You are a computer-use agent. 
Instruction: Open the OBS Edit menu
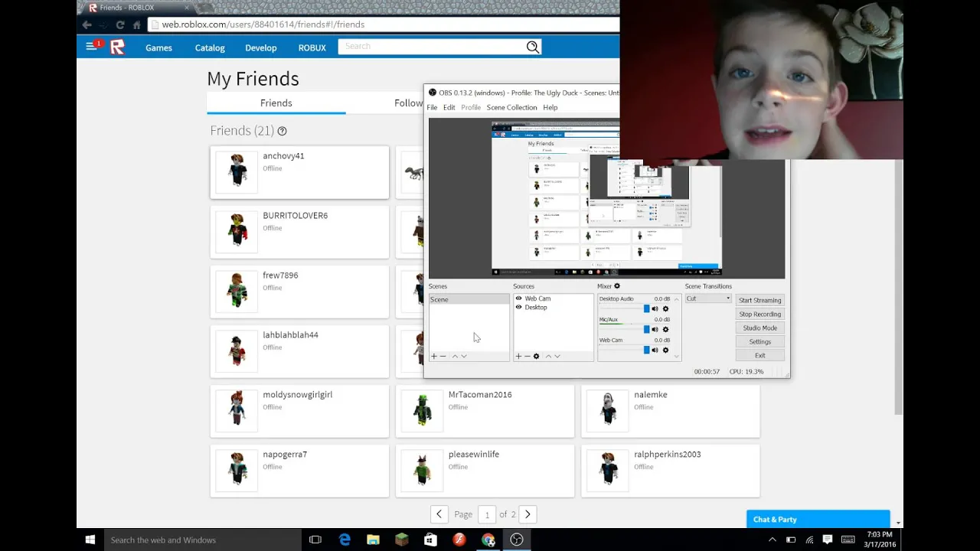[x=449, y=107]
